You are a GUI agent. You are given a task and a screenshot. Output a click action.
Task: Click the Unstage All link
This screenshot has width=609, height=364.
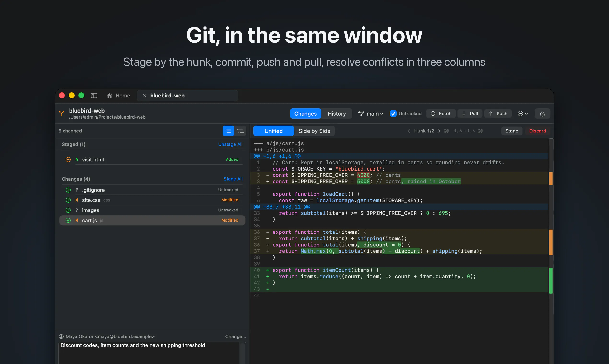point(230,144)
